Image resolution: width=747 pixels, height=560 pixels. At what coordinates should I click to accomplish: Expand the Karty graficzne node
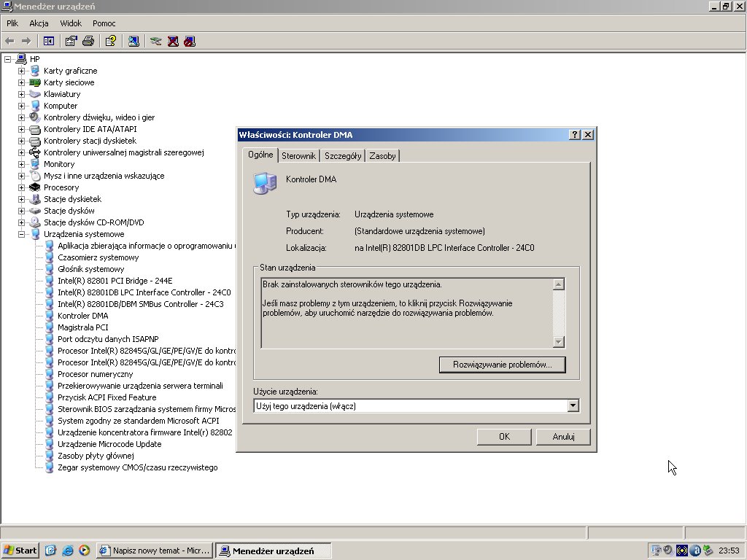coord(21,71)
